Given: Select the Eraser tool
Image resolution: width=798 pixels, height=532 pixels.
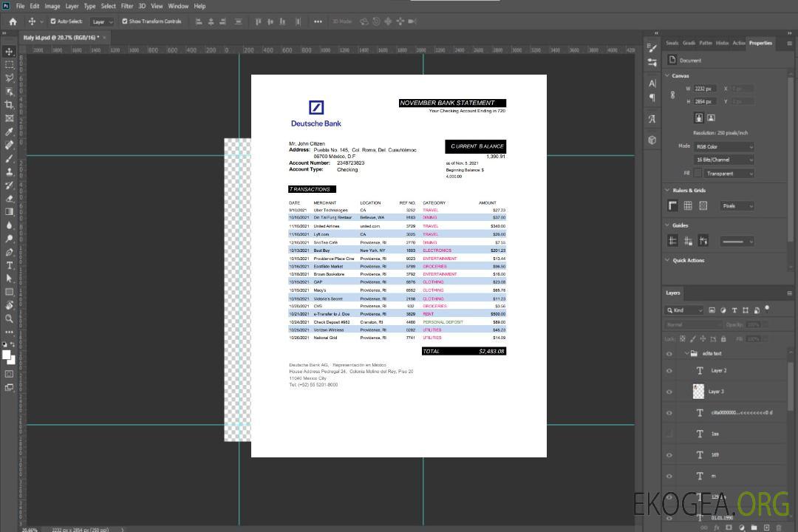Looking at the screenshot, I should (9, 199).
